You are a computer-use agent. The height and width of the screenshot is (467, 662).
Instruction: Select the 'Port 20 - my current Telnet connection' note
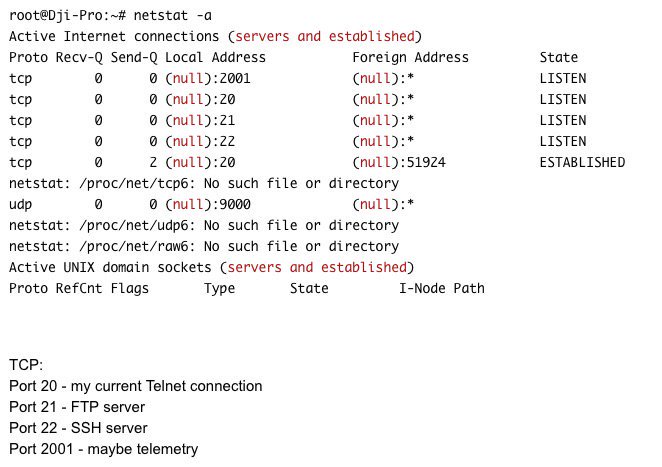click(x=136, y=386)
